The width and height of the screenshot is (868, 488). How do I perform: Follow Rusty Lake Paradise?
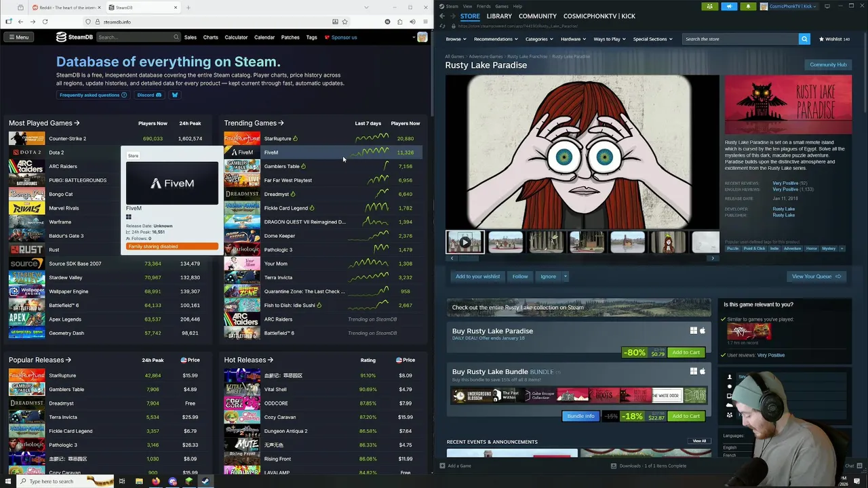pos(520,277)
